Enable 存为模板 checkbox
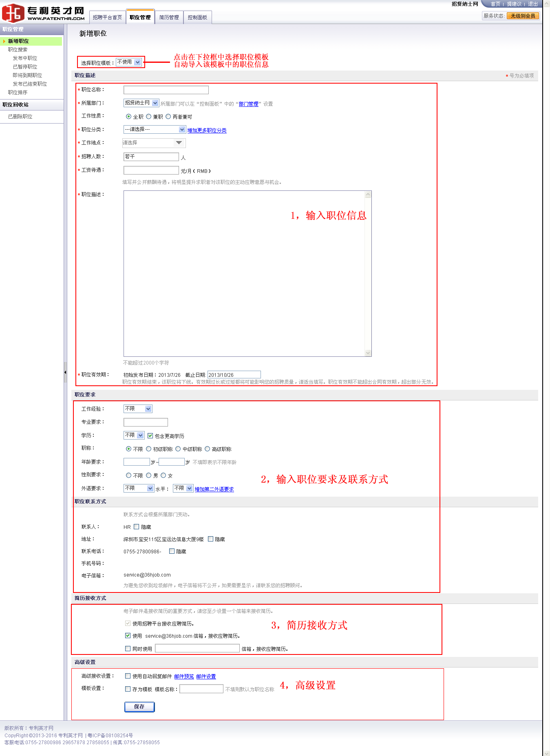550x756 pixels. pyautogui.click(x=128, y=689)
